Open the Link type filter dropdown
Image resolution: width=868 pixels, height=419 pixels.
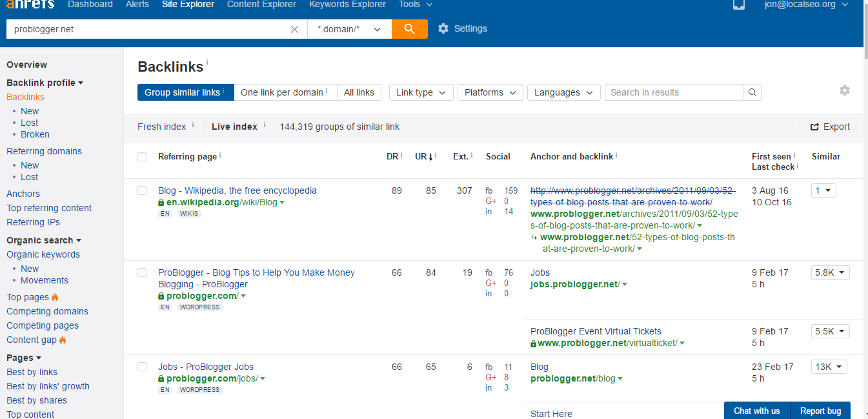click(x=421, y=92)
